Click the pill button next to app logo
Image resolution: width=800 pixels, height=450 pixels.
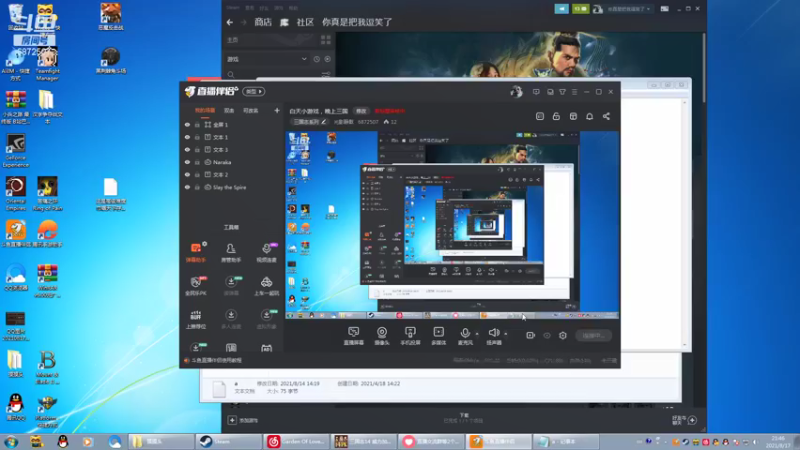[254, 92]
